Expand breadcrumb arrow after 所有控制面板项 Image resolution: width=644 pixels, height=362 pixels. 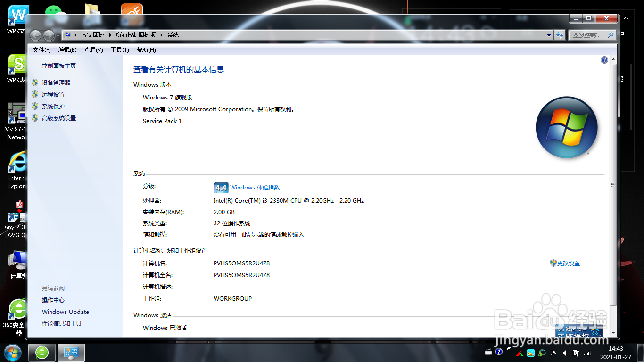point(162,35)
